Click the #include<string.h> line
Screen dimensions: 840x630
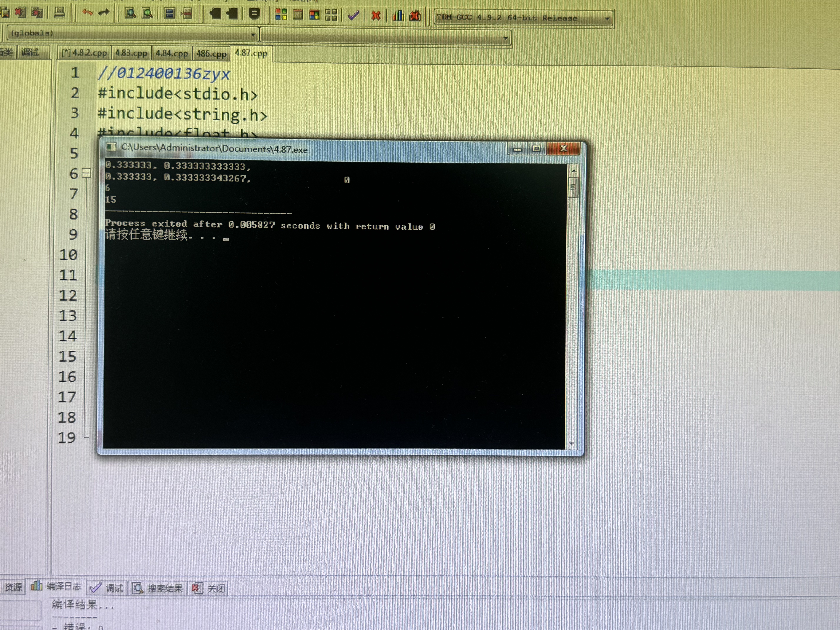tap(183, 114)
